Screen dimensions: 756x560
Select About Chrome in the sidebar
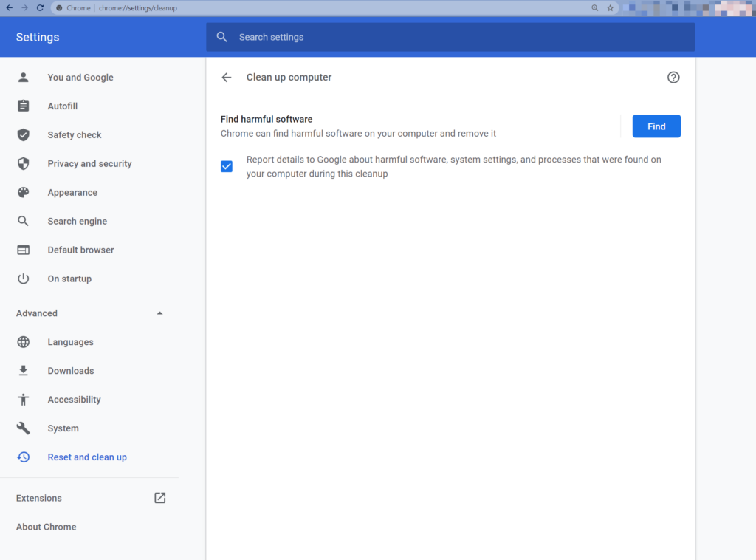[46, 526]
